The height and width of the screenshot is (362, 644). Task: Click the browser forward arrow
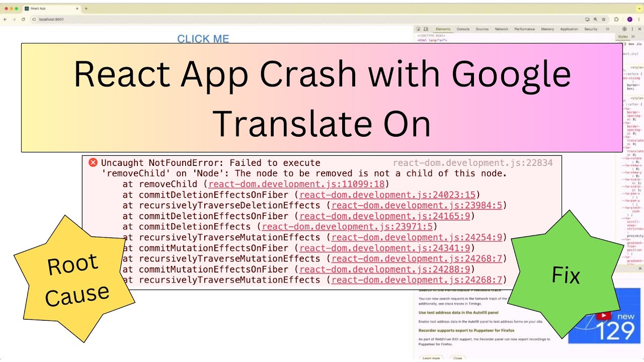pyautogui.click(x=14, y=19)
